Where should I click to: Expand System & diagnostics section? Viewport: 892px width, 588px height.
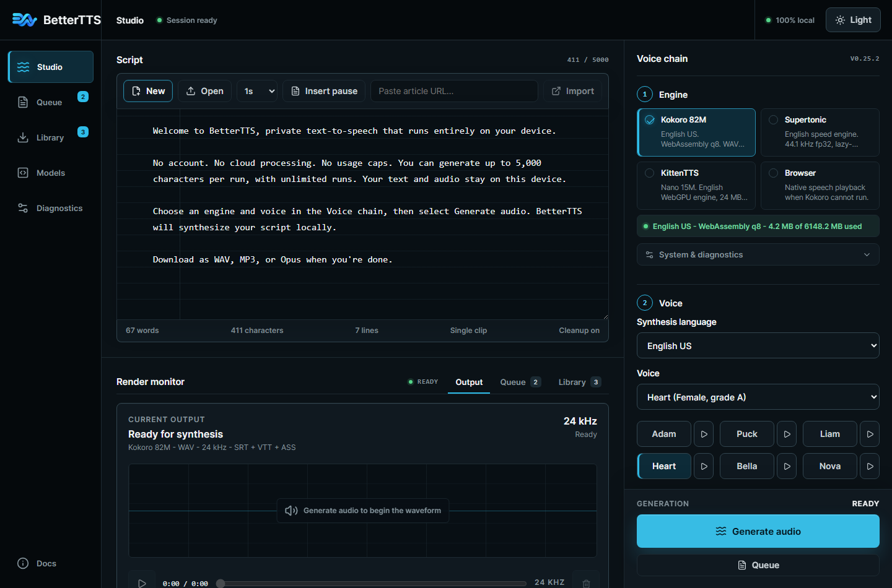(x=758, y=254)
